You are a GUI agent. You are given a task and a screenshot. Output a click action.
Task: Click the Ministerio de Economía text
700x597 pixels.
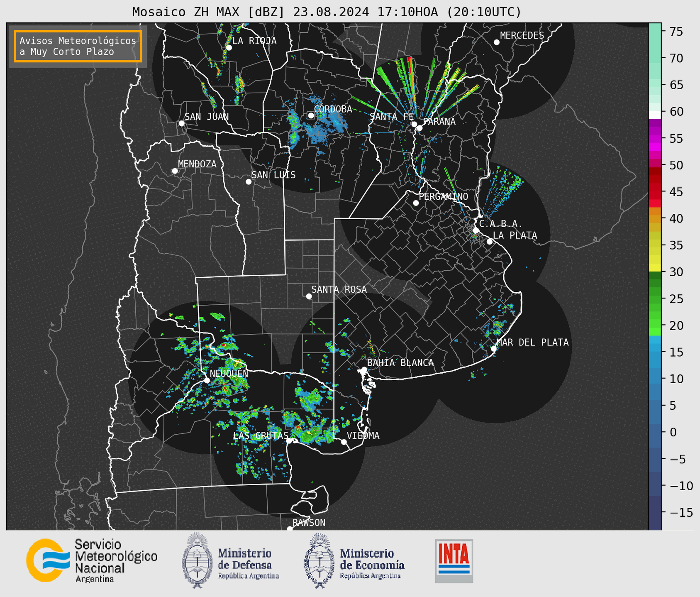coord(372,563)
